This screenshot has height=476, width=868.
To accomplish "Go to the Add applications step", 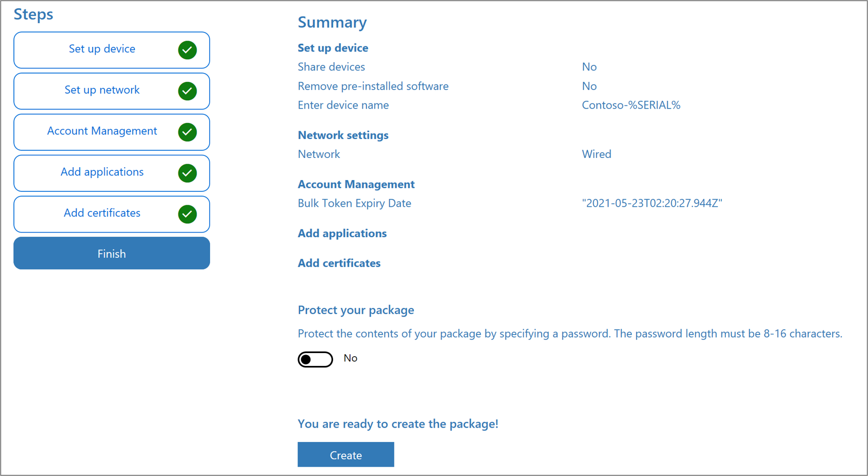I will (102, 172).
